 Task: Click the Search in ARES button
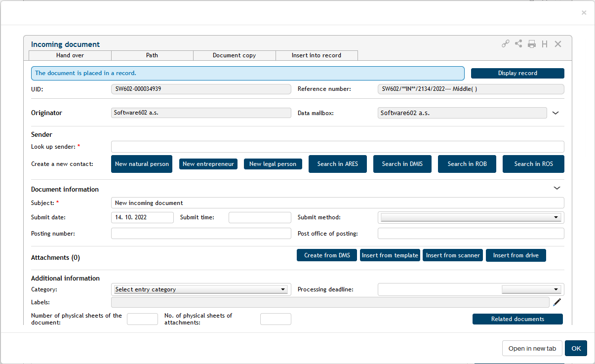point(338,164)
